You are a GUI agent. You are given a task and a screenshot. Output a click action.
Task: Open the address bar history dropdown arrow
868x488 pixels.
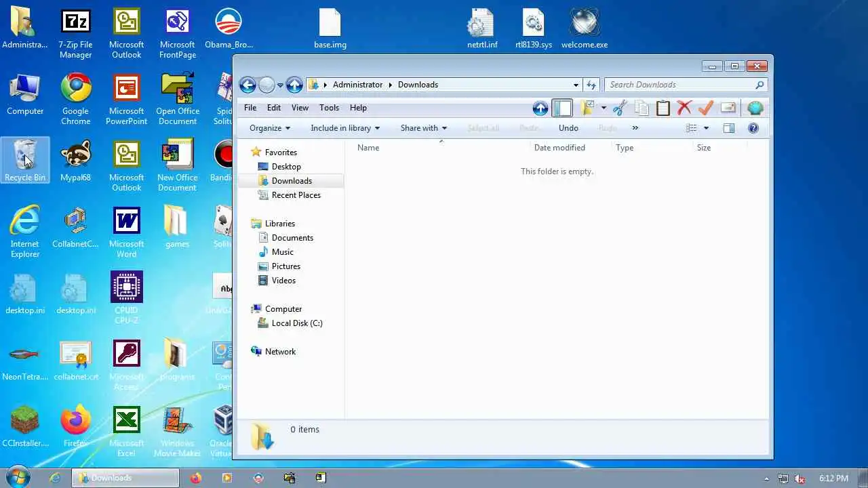point(576,85)
